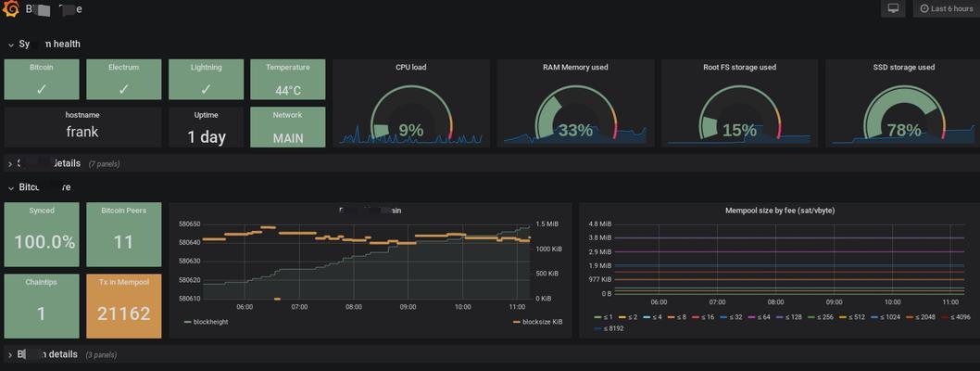Click the 78% SSD gauge value

pyautogui.click(x=904, y=130)
